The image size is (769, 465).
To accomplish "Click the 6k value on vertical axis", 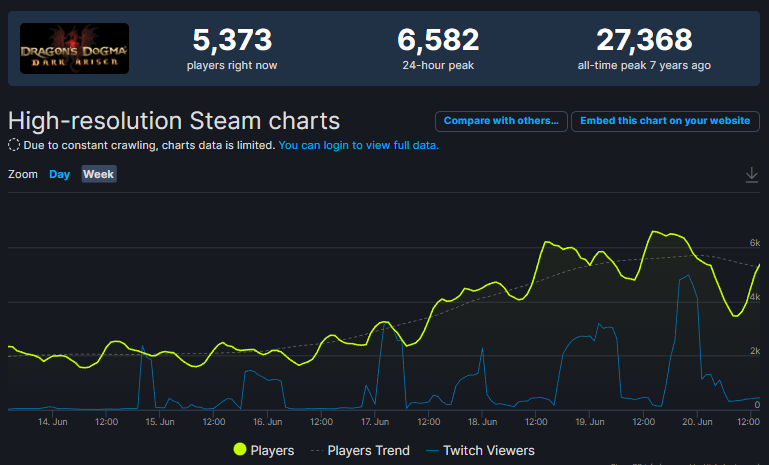I will (x=755, y=243).
